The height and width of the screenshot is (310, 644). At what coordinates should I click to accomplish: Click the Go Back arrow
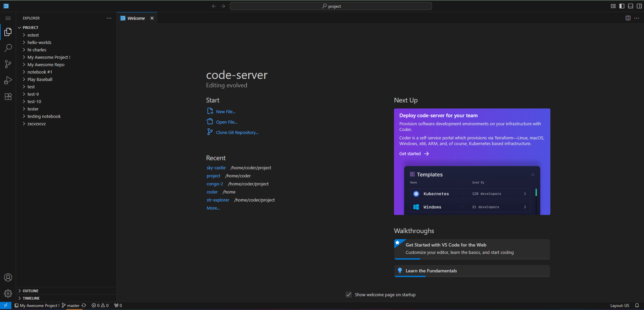coord(214,6)
